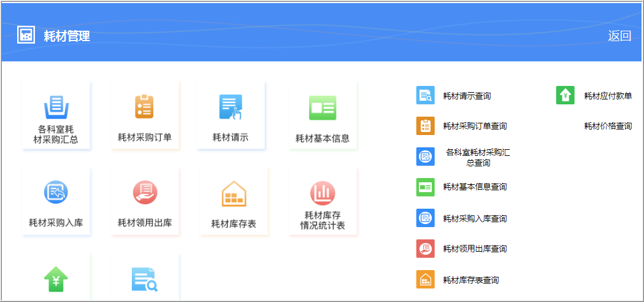Screen dimensions: 644x302
Task: Open the 耗材请示 document icon tile
Action: tap(231, 107)
